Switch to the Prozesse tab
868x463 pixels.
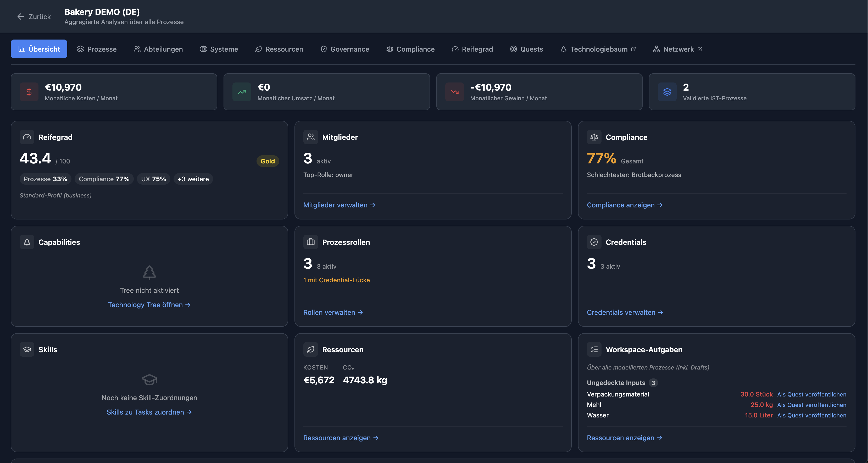point(97,49)
